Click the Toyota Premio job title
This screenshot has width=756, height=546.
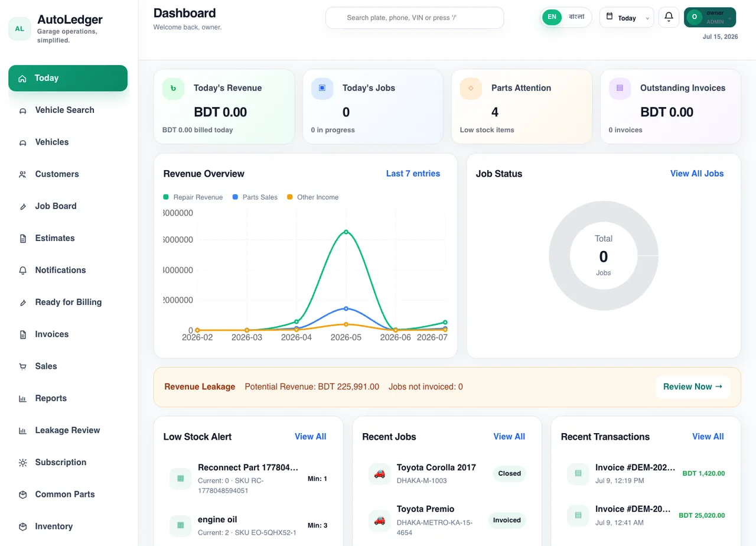point(426,509)
